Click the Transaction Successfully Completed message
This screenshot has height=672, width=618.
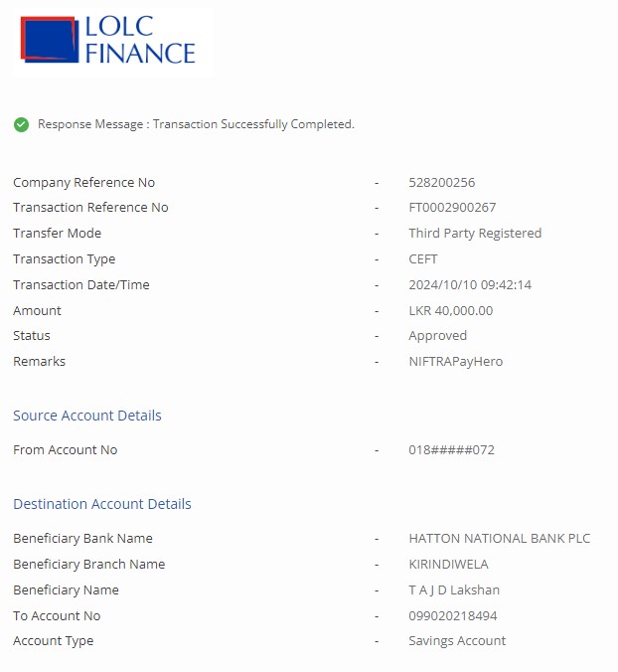[x=196, y=124]
